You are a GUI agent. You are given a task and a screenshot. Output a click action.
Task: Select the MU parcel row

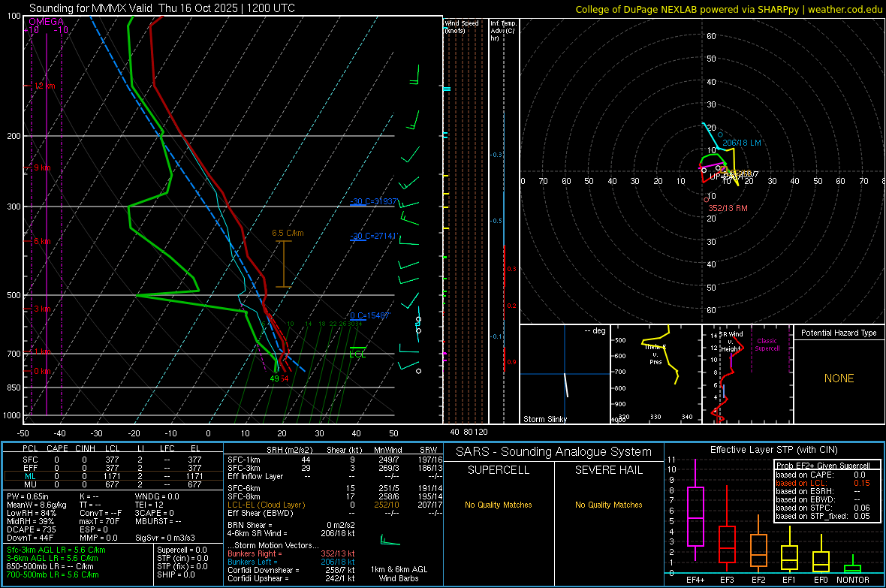click(x=113, y=484)
